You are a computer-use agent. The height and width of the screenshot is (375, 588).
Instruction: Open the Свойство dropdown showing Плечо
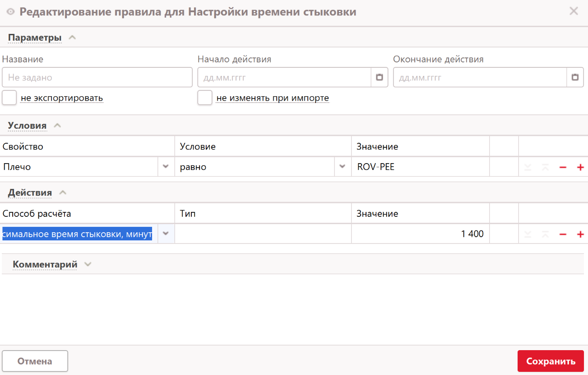click(x=166, y=167)
